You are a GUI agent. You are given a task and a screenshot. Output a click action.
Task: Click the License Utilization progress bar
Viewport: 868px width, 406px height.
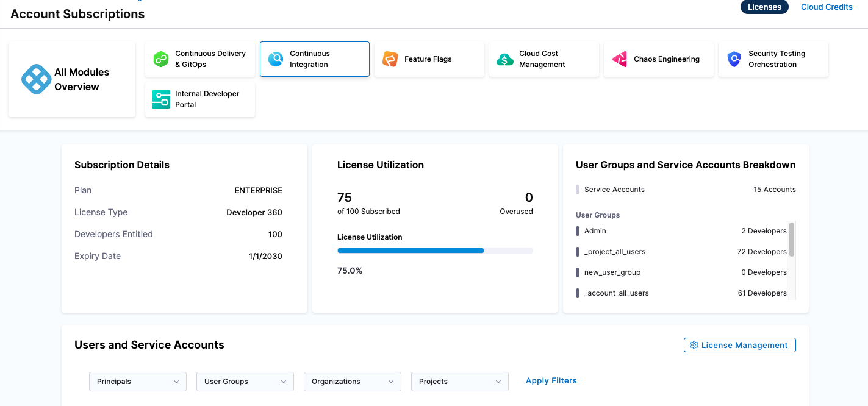pyautogui.click(x=435, y=251)
